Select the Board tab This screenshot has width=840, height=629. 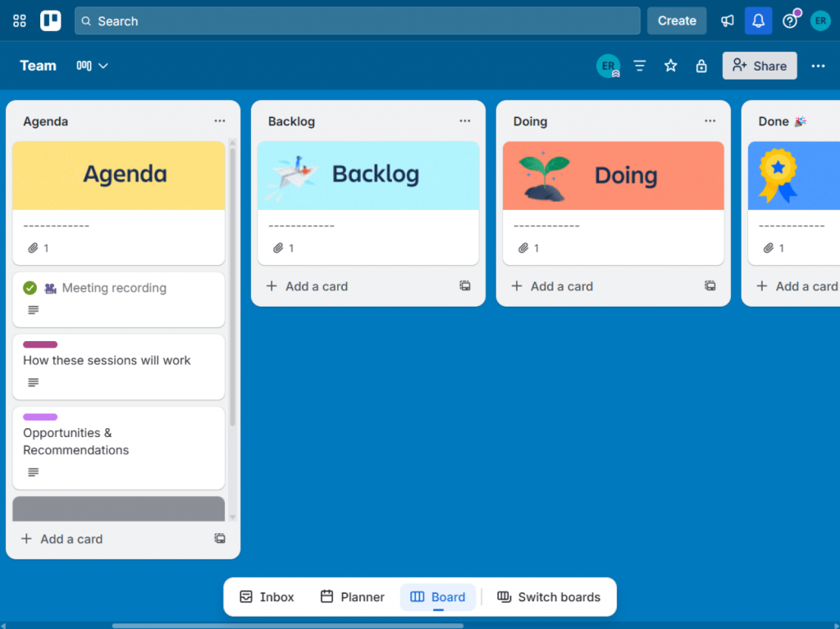click(x=438, y=597)
